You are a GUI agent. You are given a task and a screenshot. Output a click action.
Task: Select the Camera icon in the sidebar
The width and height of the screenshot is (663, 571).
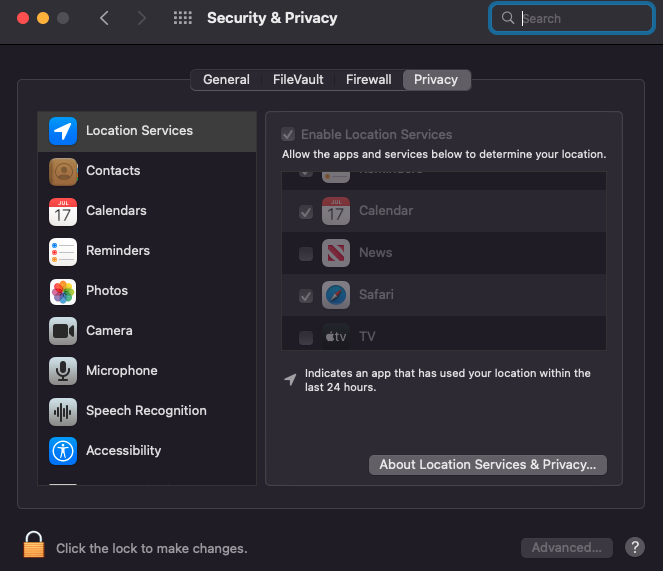(x=63, y=331)
